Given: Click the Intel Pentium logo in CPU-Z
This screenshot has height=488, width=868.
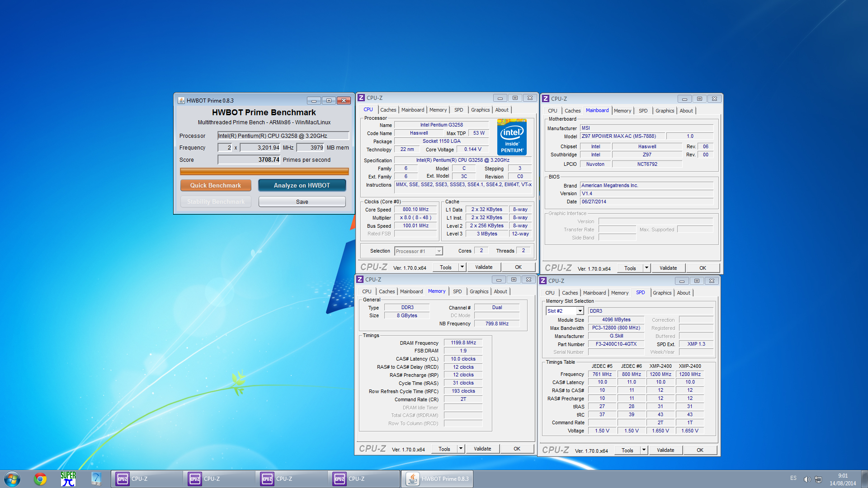Looking at the screenshot, I should [512, 137].
